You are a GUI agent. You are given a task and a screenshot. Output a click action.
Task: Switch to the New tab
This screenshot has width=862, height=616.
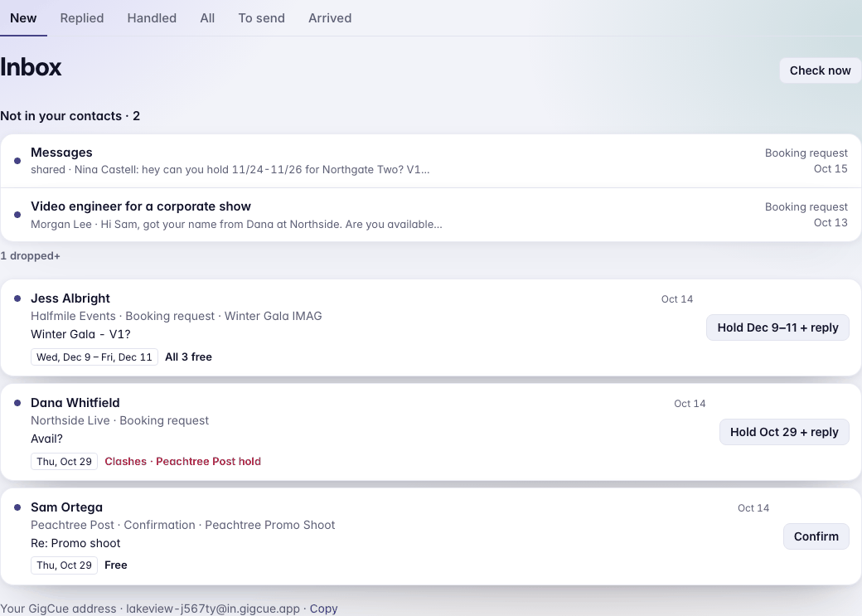(23, 18)
